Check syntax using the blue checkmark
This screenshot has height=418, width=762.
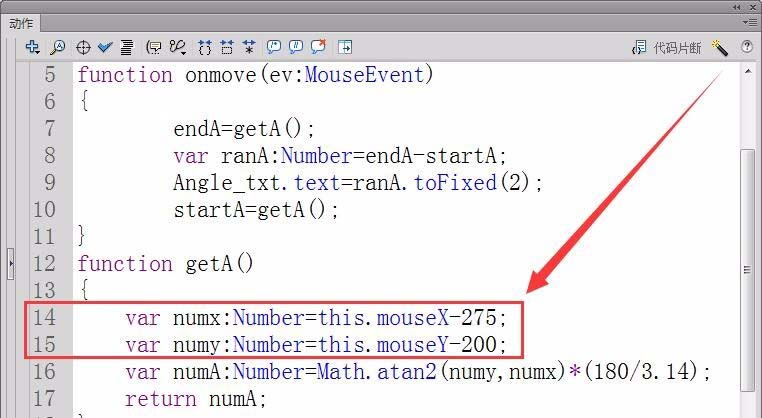(x=104, y=47)
